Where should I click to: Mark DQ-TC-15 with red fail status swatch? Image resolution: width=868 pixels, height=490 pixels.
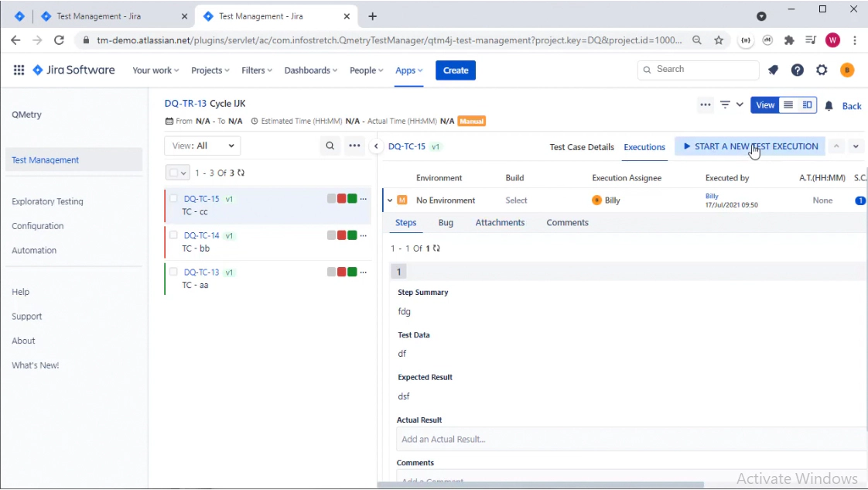pyautogui.click(x=341, y=199)
